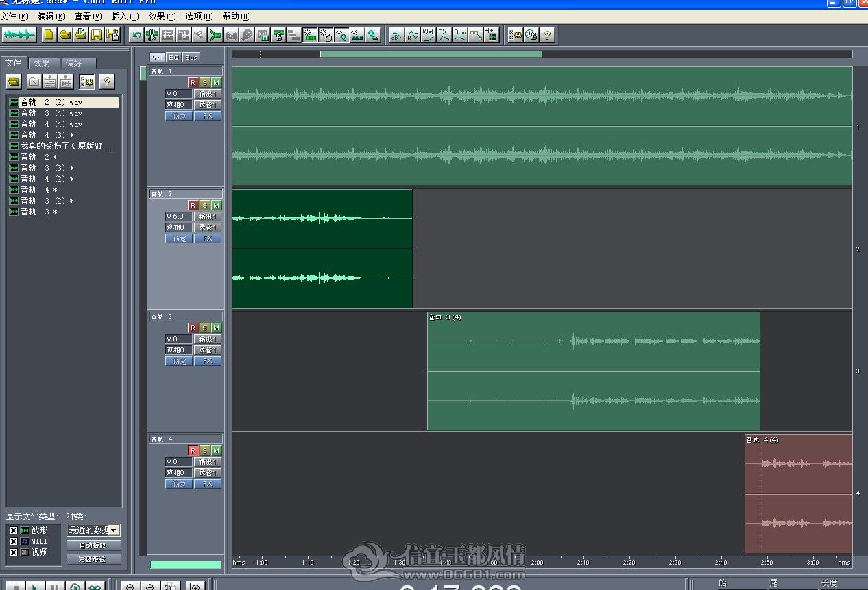The width and height of the screenshot is (868, 590).
Task: Toggle the MIDI file type checkbox
Action: 14,541
